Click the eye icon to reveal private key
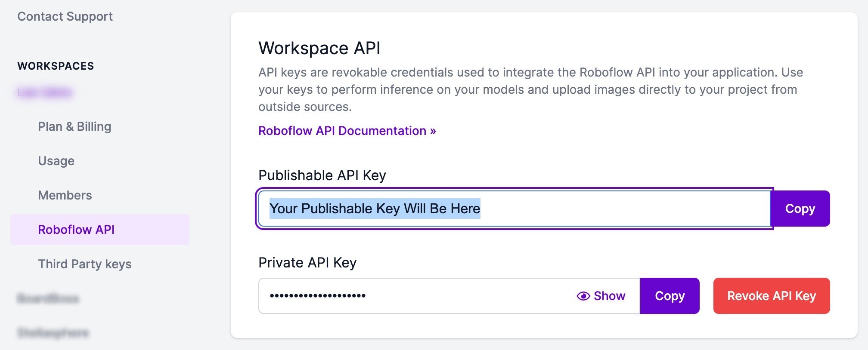868x350 pixels. click(x=583, y=296)
